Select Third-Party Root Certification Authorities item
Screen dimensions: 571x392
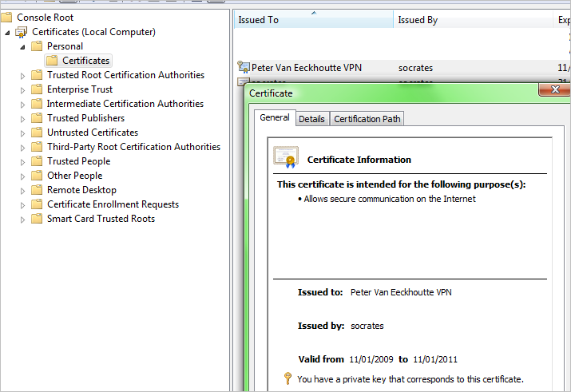click(x=133, y=147)
